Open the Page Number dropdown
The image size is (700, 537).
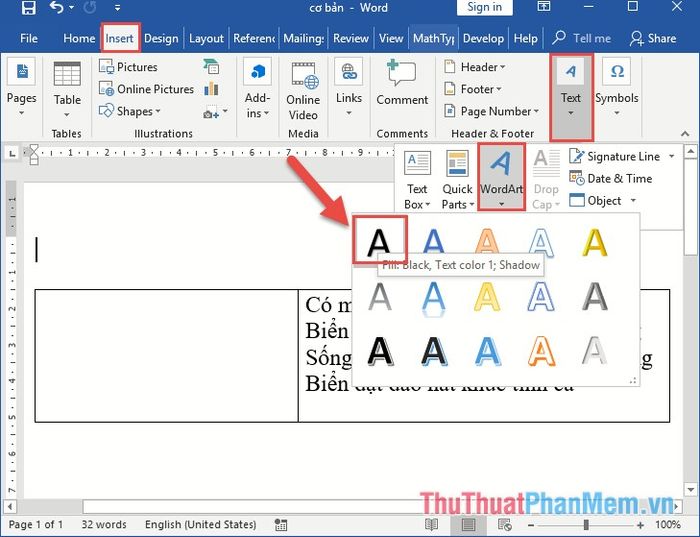(492, 111)
